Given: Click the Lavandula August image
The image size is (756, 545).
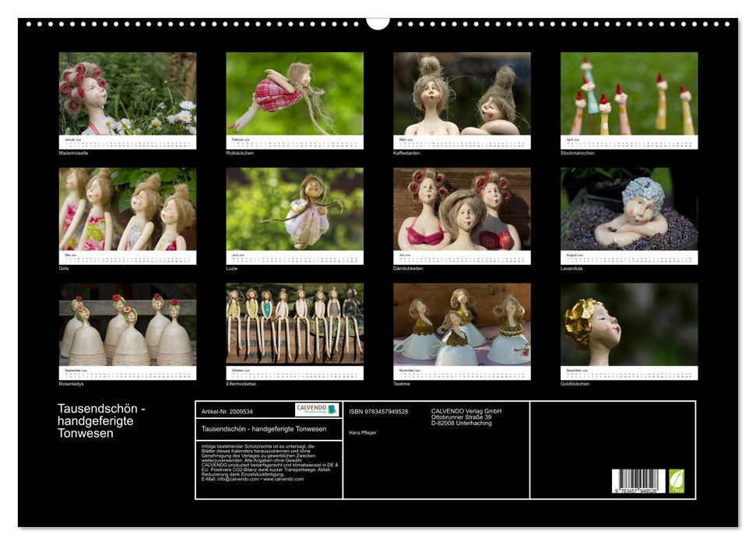Looking at the screenshot, I should pyautogui.click(x=629, y=209).
